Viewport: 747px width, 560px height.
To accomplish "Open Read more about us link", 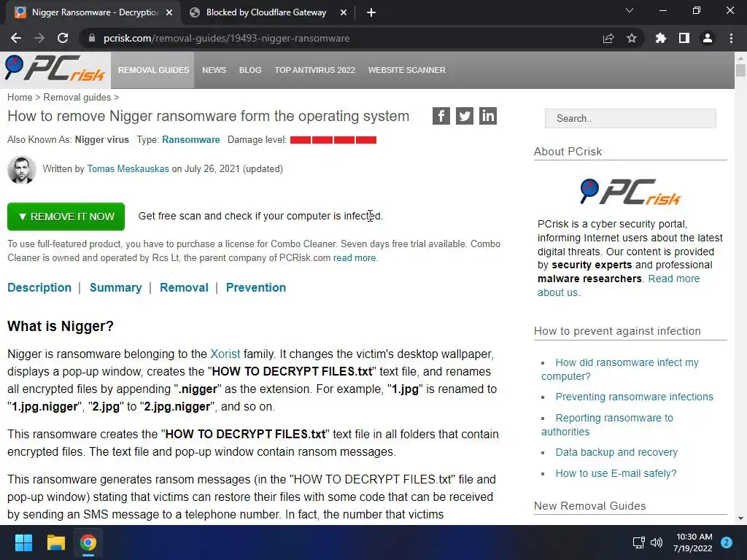I will pyautogui.click(x=619, y=285).
